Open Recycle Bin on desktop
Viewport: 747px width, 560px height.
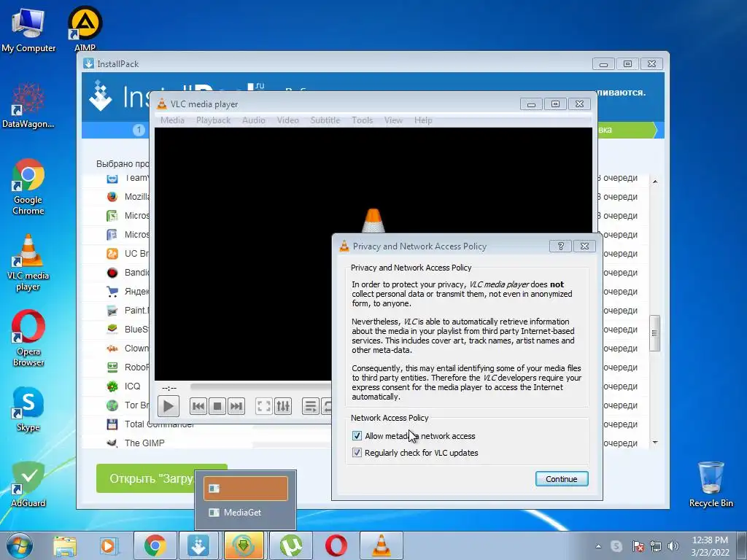[711, 485]
